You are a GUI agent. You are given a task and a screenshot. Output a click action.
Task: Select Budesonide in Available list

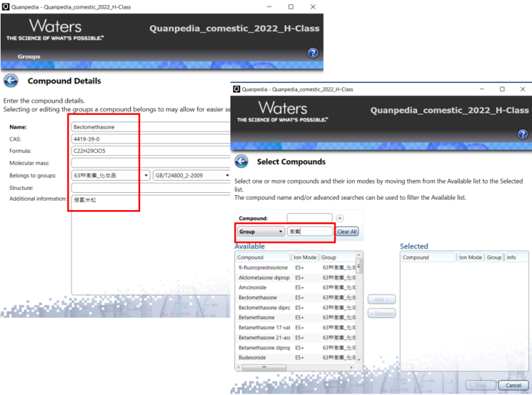pyautogui.click(x=296, y=357)
